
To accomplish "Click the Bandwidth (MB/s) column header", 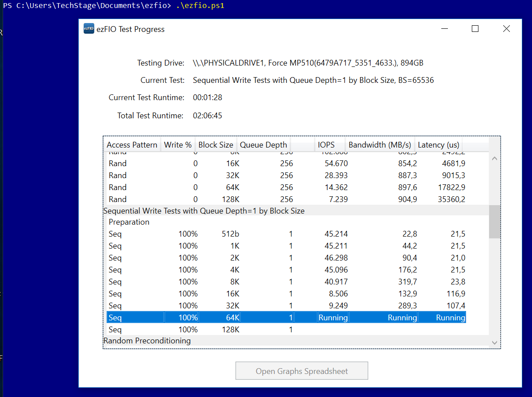I will pyautogui.click(x=380, y=145).
